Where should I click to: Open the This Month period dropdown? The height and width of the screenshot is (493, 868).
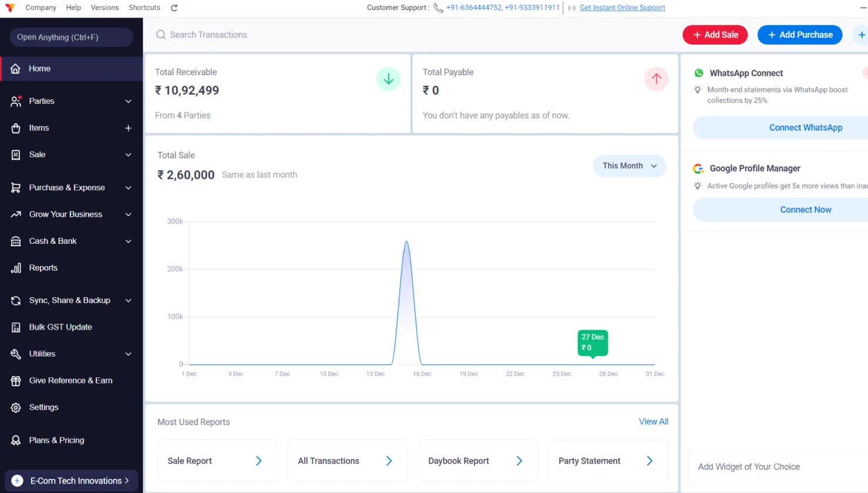tap(629, 166)
